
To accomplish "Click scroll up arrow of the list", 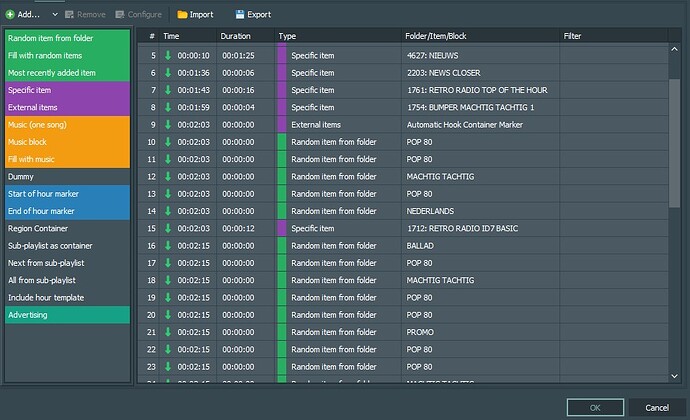I will [x=674, y=49].
